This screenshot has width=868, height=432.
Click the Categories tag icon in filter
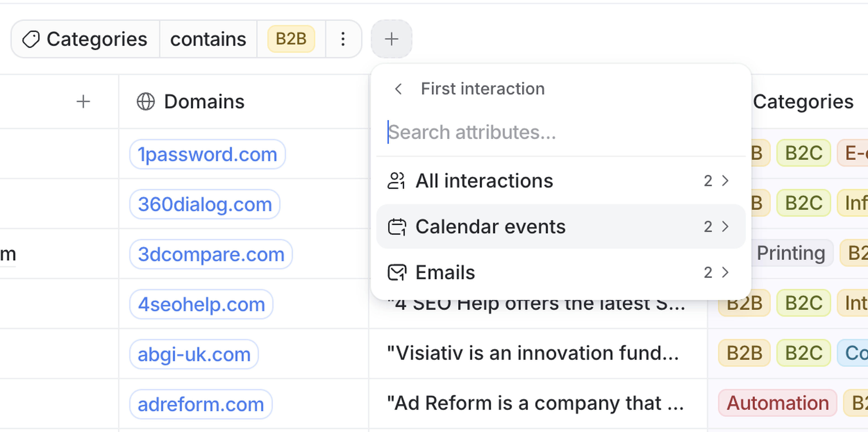(31, 39)
